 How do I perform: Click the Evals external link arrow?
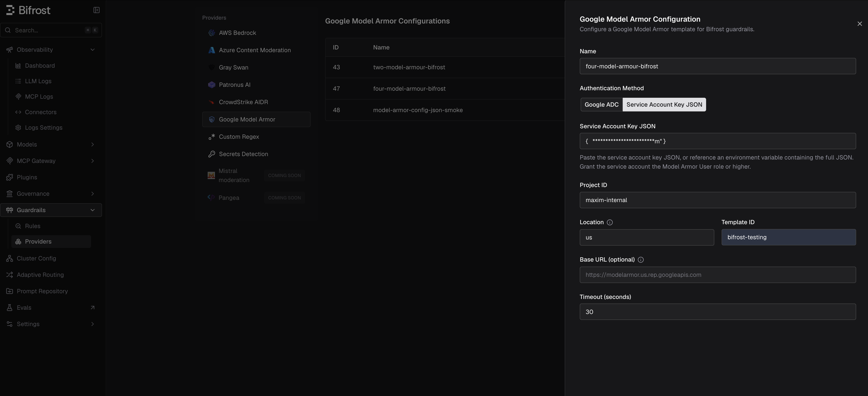92,308
